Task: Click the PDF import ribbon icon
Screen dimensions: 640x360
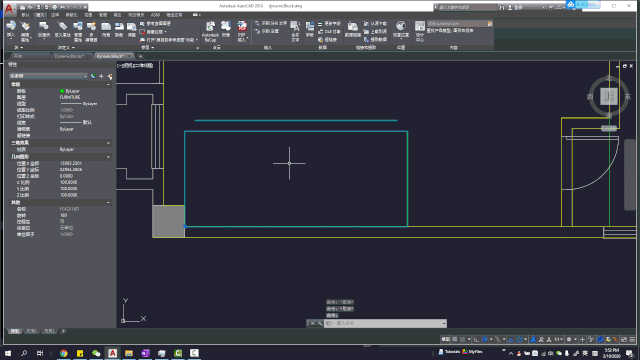Action: pos(242,31)
